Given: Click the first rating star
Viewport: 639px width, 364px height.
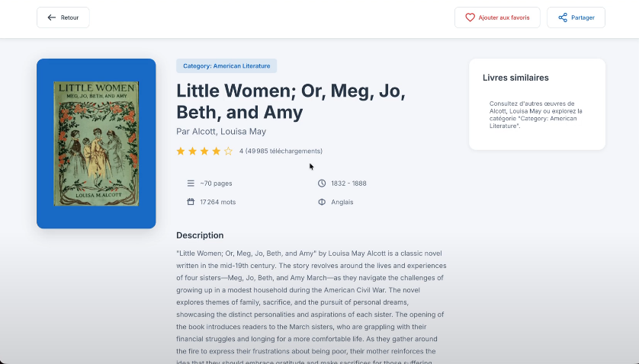Looking at the screenshot, I should 181,151.
